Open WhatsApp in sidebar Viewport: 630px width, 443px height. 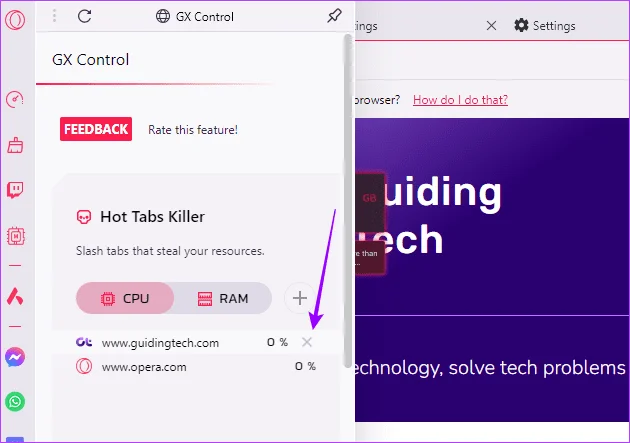15,401
